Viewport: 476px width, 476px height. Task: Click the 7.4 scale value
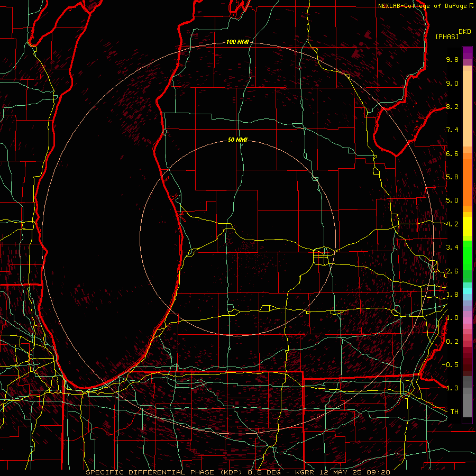tap(452, 130)
